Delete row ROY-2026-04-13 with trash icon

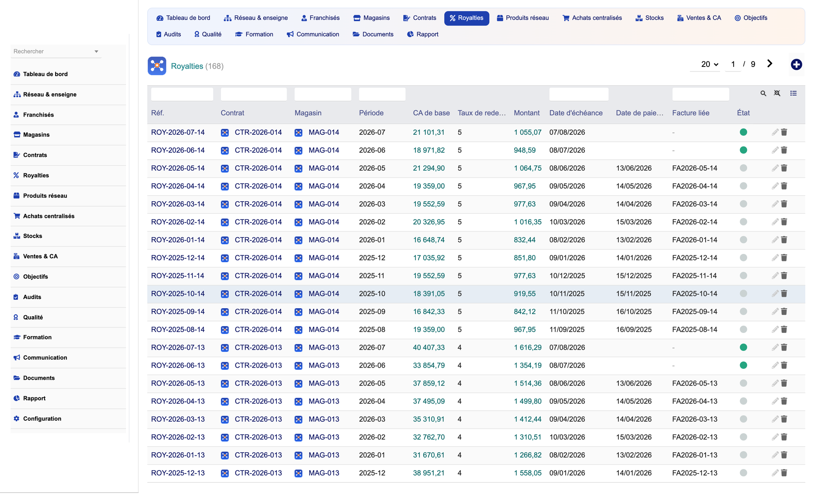784,401
